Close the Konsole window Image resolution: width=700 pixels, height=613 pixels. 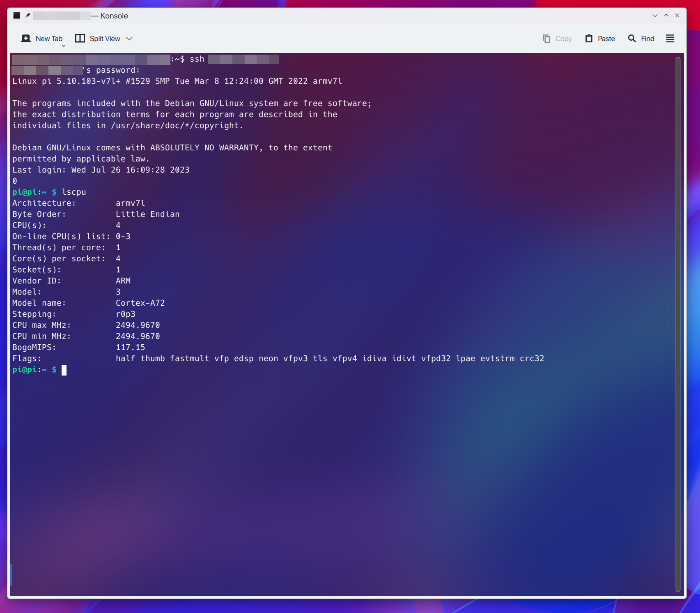(x=677, y=16)
